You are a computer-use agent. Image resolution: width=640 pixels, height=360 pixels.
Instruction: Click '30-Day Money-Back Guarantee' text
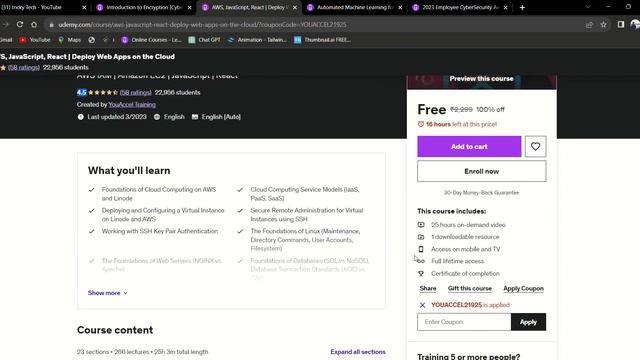pos(482,193)
